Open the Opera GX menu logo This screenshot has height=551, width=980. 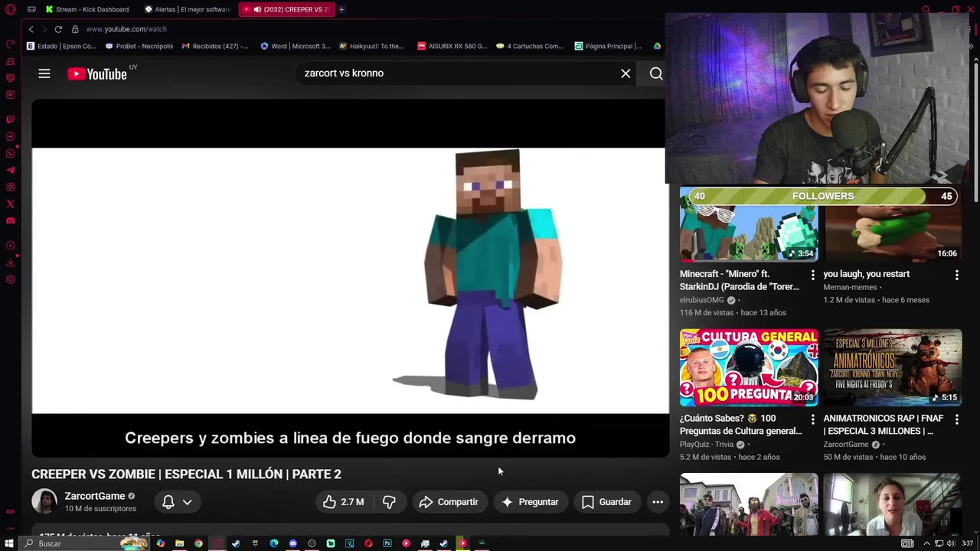[10, 9]
